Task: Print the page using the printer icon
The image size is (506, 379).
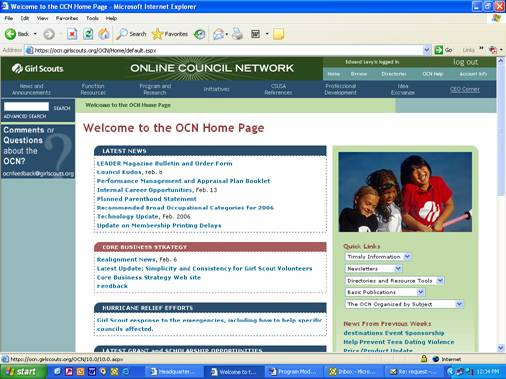Action: pos(238,34)
